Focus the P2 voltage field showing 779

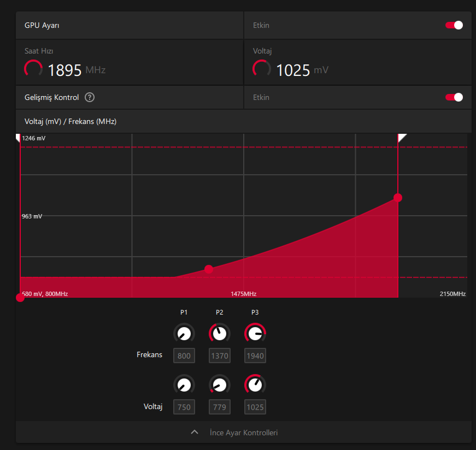(x=220, y=407)
